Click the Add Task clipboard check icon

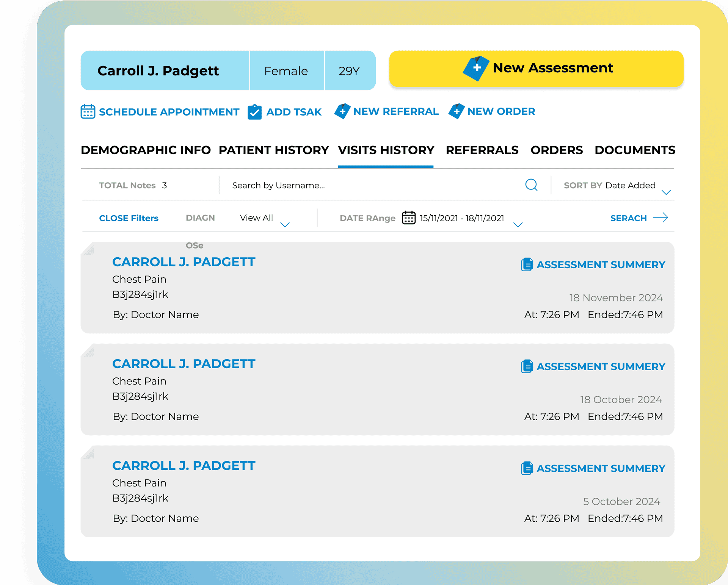[254, 112]
